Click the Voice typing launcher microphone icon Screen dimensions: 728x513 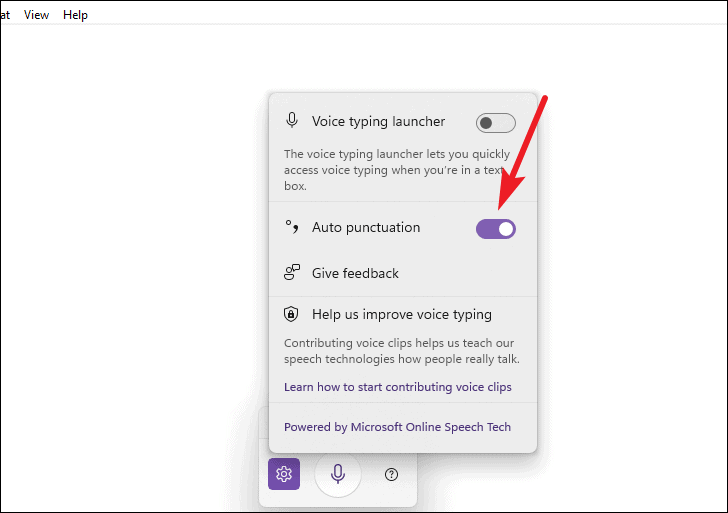point(292,120)
